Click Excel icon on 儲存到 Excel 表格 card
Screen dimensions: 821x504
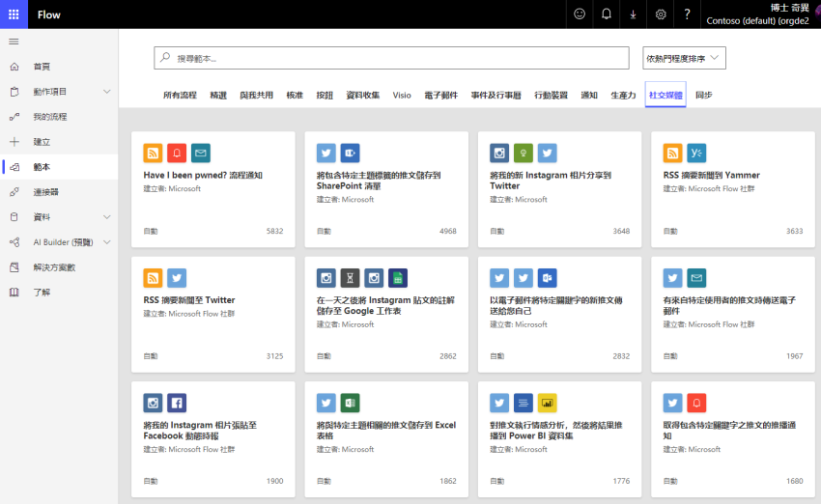point(350,403)
